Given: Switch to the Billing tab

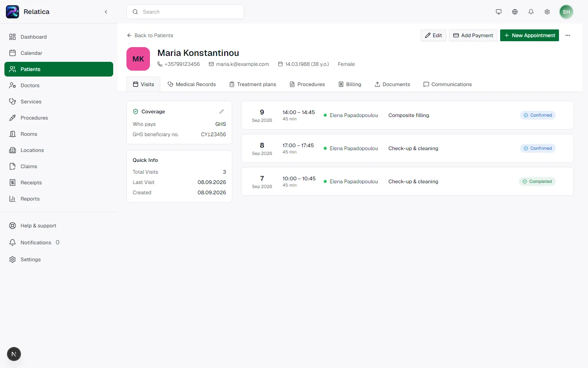Looking at the screenshot, I should pos(350,84).
